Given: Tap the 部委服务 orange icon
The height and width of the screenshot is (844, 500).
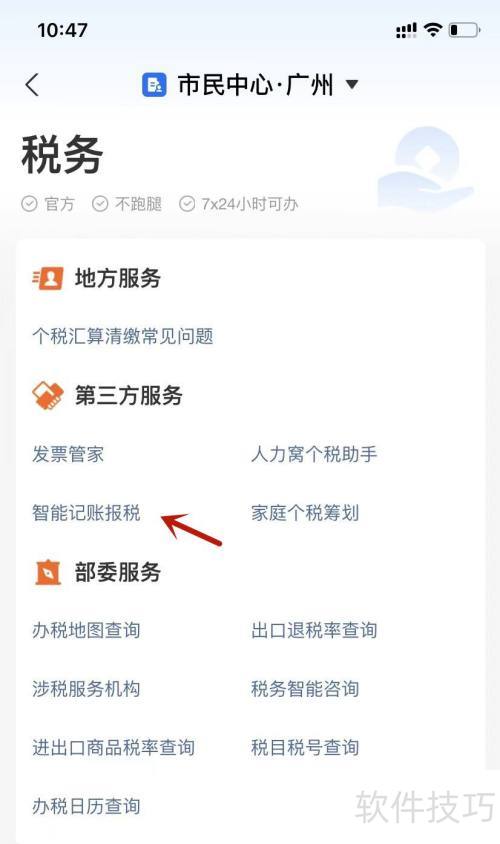Looking at the screenshot, I should tap(48, 572).
